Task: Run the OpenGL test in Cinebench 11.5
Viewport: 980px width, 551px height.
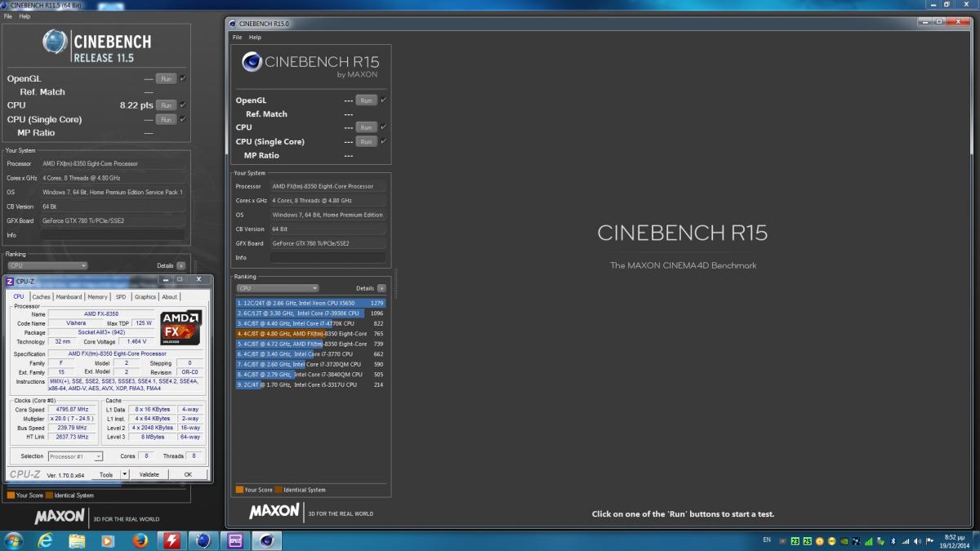Action: coord(166,79)
